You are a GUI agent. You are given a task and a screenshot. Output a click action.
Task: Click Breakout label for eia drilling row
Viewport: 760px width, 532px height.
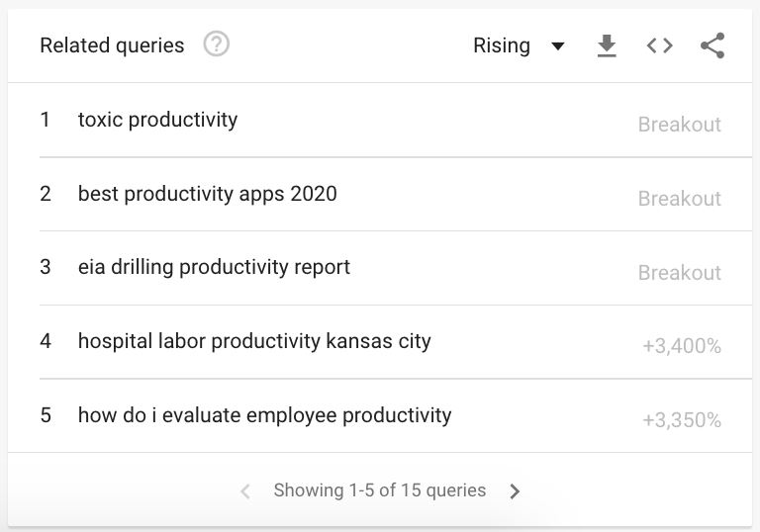tap(679, 273)
